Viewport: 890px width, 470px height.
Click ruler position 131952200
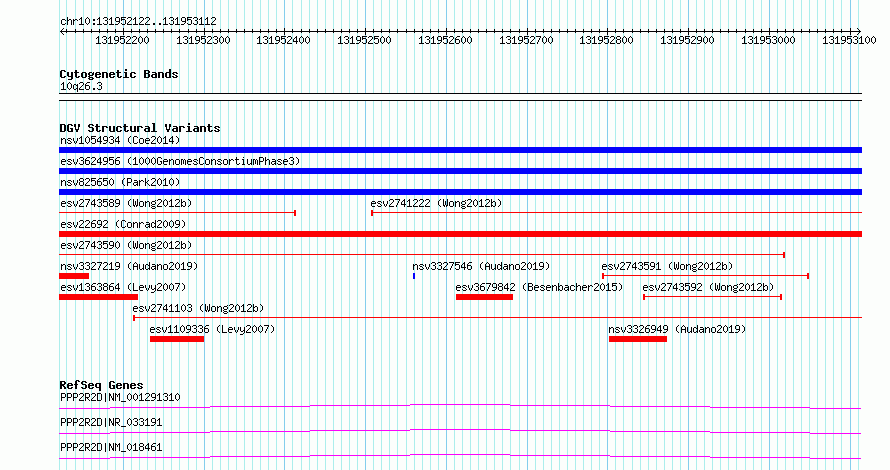(122, 40)
